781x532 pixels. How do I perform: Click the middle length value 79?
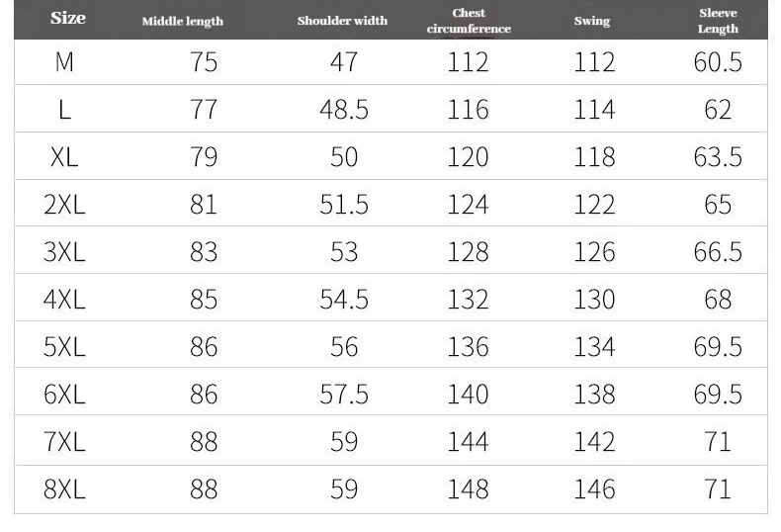pyautogui.click(x=204, y=157)
